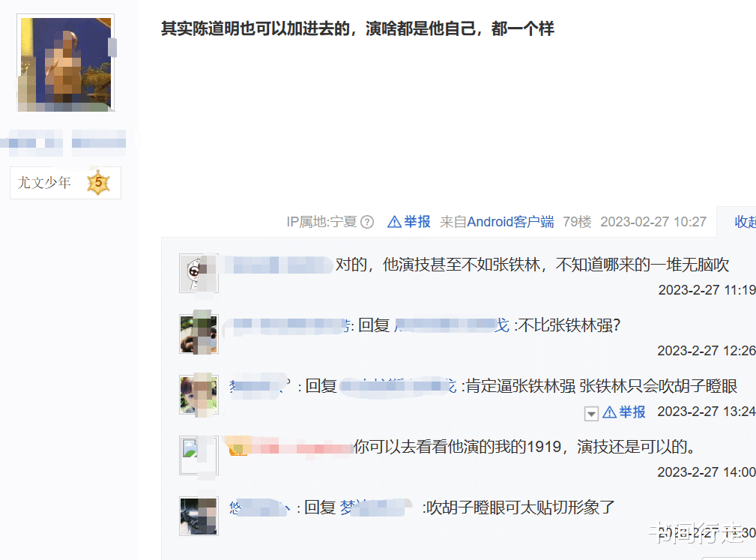The image size is (756, 560).
Task: Open avatar of the 12:26 reply author
Action: (x=199, y=334)
